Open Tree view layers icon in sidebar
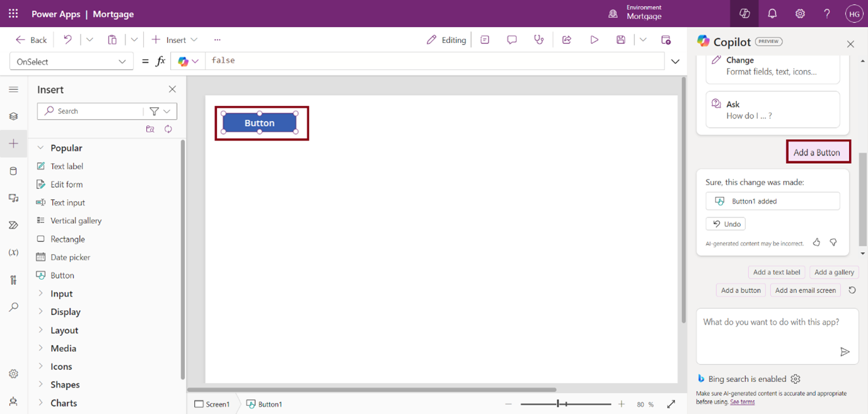Screen dimensions: 868x414 tap(13, 117)
